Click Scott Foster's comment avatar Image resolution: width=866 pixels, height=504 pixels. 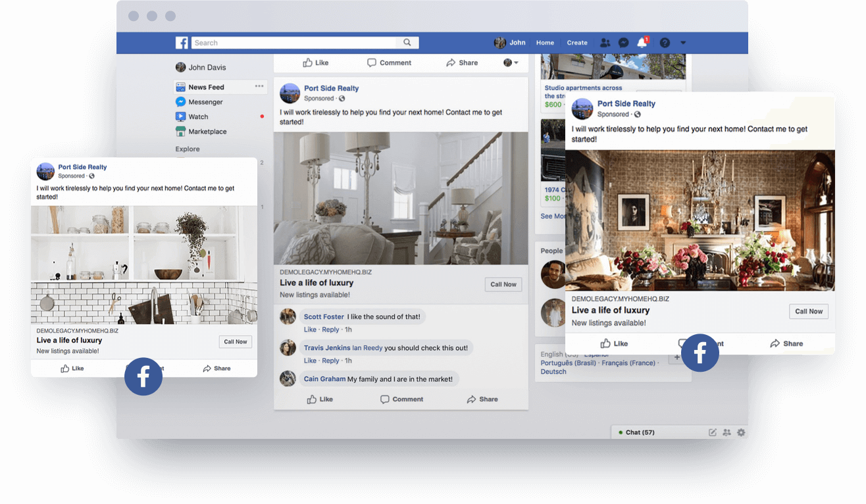[x=288, y=316]
